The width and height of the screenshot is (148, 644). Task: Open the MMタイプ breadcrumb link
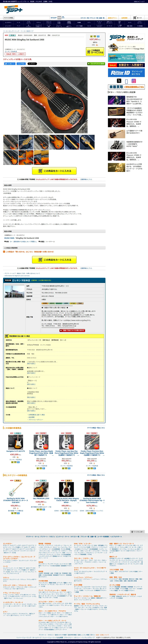point(30,31)
